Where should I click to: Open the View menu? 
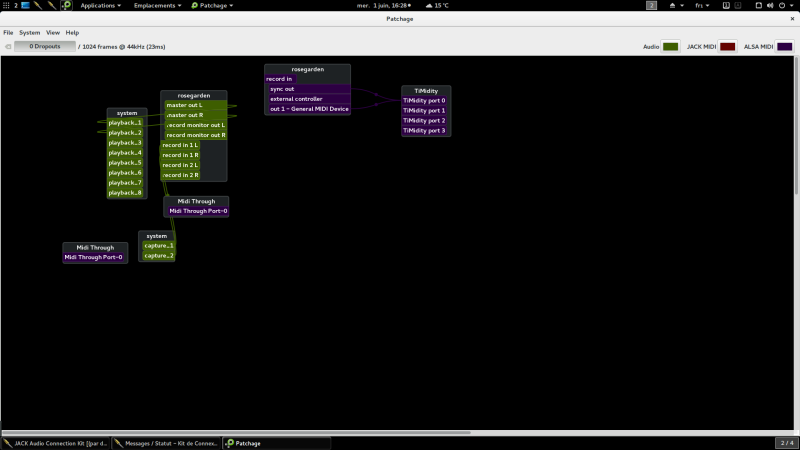(53, 32)
